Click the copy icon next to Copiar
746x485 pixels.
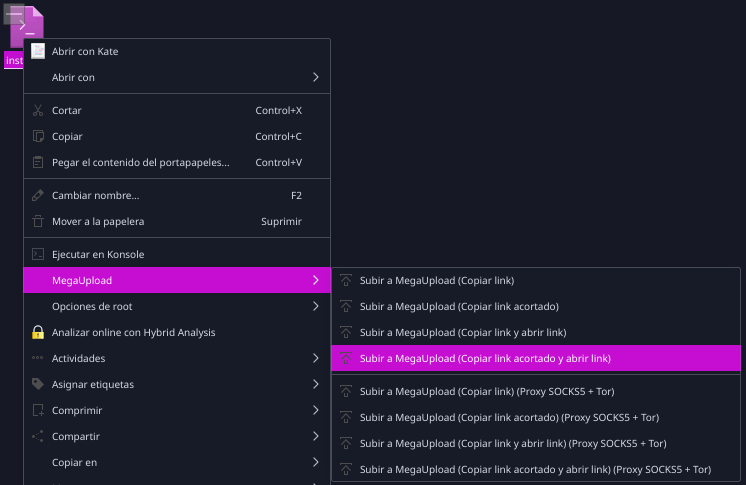38,136
